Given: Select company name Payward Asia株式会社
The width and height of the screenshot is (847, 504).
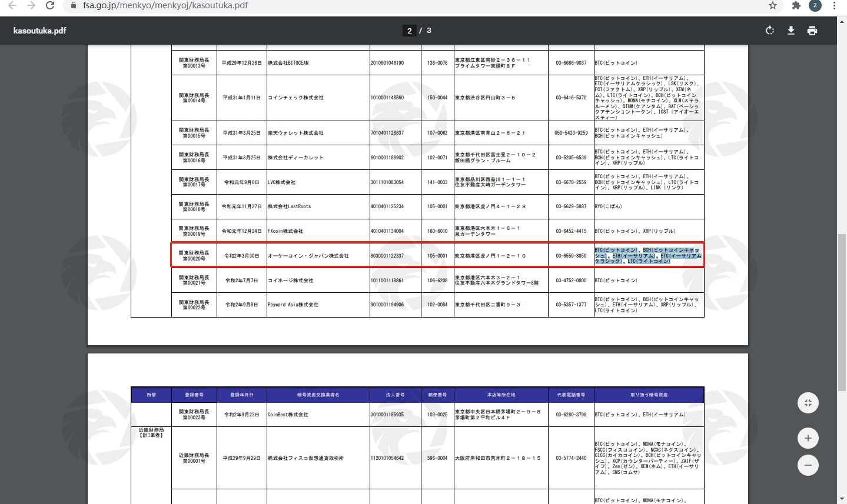Looking at the screenshot, I should (293, 305).
